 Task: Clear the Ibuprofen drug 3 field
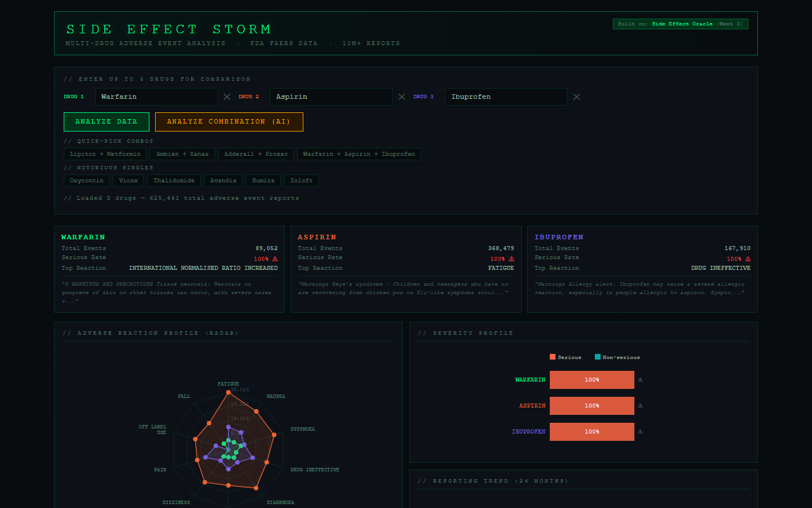pyautogui.click(x=576, y=97)
